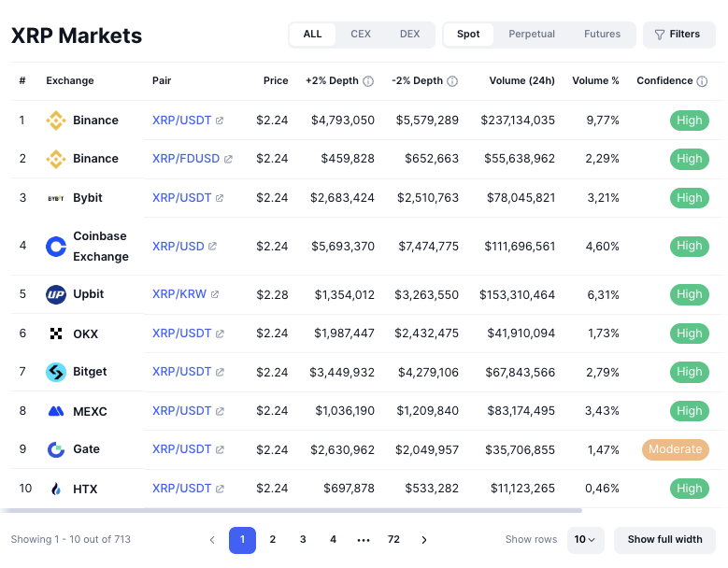Switch to the CEX filter tab

coord(361,35)
